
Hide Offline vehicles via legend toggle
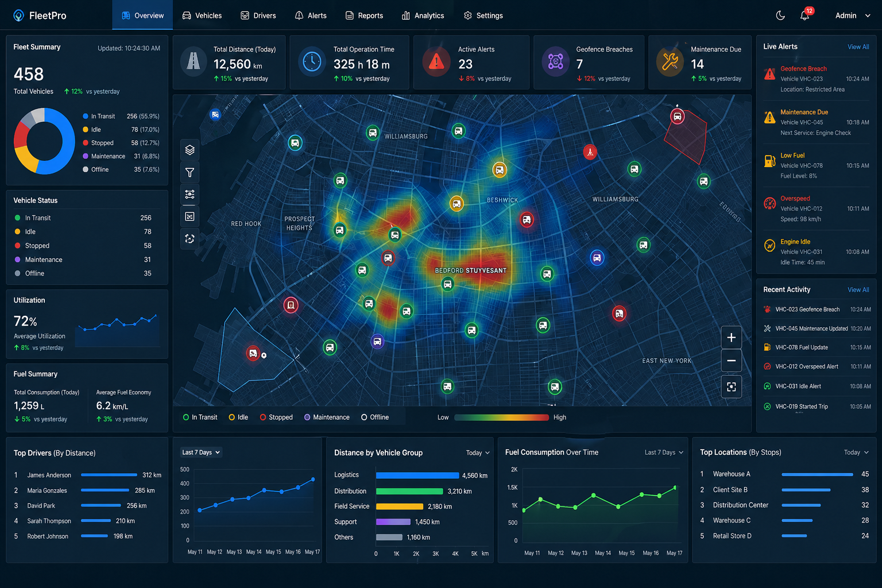pos(374,417)
